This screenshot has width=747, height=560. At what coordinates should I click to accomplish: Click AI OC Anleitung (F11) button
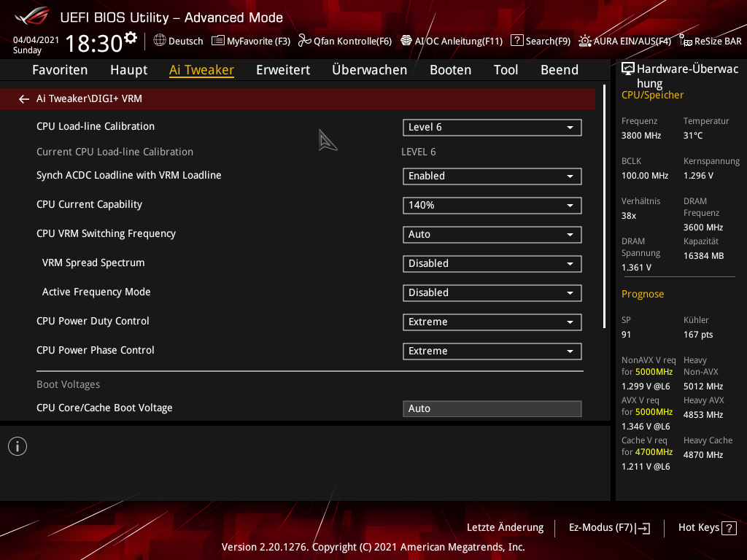452,41
